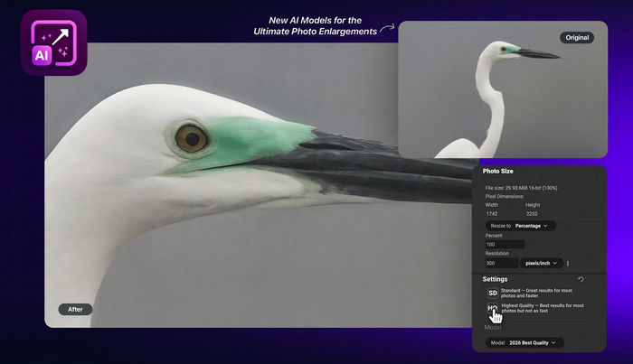This screenshot has width=633, height=364.
Task: Click the Original preview thumbnail of egret
Action: pos(503,89)
